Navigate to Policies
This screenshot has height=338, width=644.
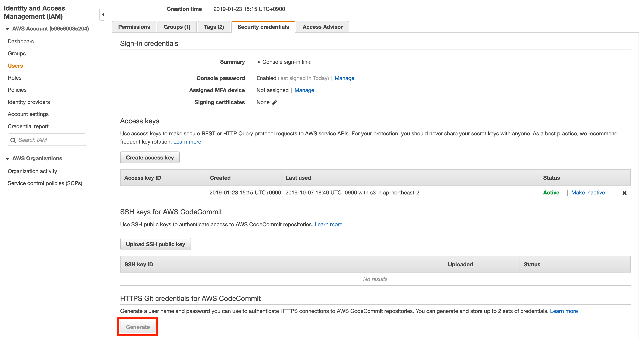click(17, 90)
